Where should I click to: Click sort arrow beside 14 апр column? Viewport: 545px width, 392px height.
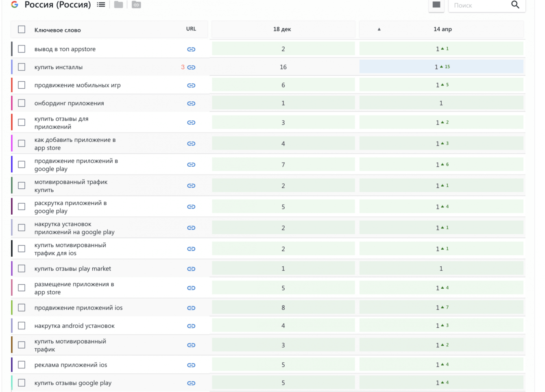pos(379,29)
